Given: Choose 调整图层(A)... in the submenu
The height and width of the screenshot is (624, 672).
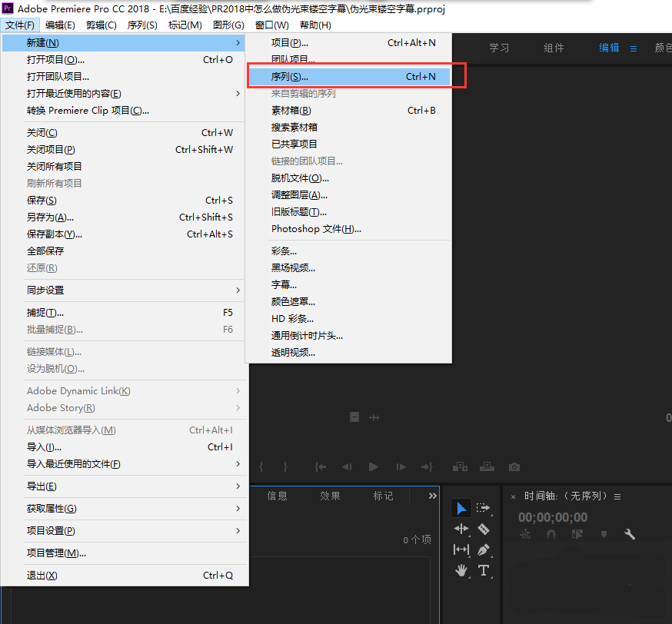Looking at the screenshot, I should pyautogui.click(x=349, y=195).
